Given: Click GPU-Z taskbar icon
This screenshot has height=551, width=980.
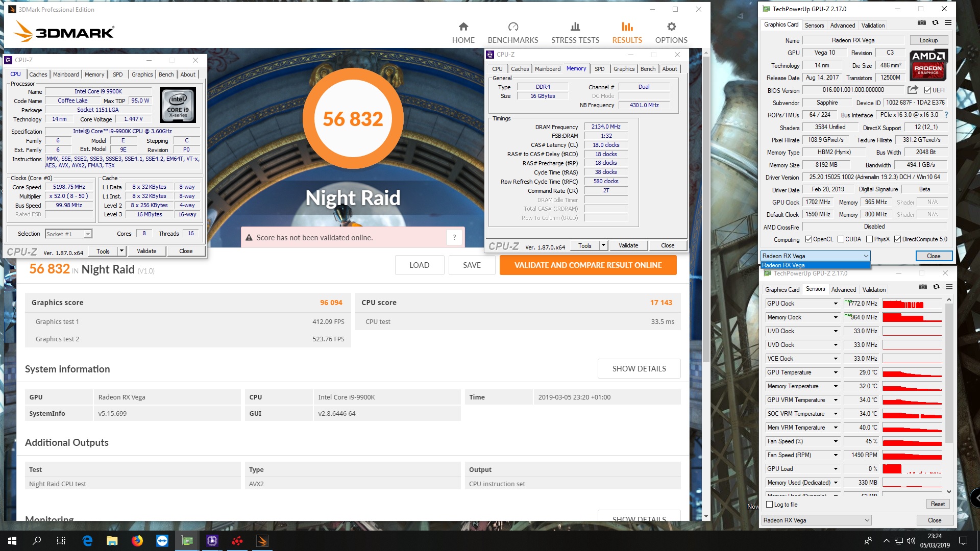Looking at the screenshot, I should click(187, 541).
